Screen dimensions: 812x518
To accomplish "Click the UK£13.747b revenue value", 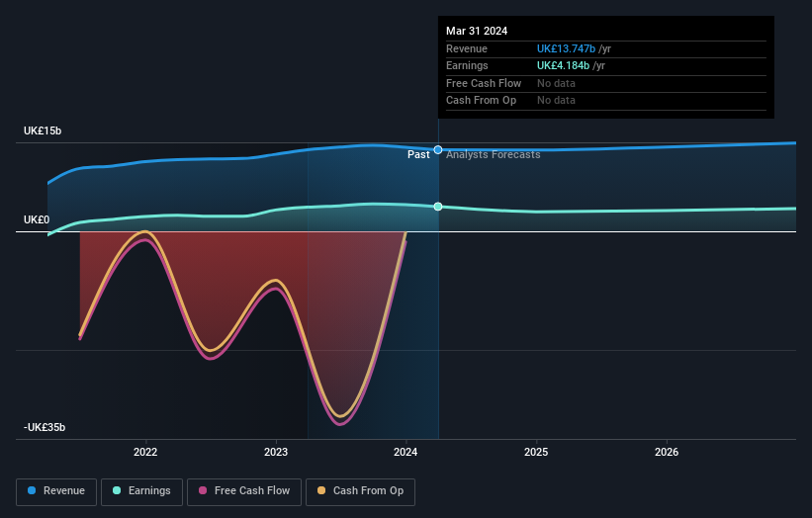I will [566, 48].
